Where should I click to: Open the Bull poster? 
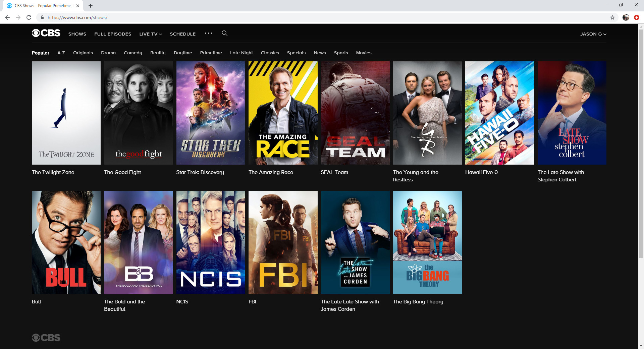[x=66, y=242]
